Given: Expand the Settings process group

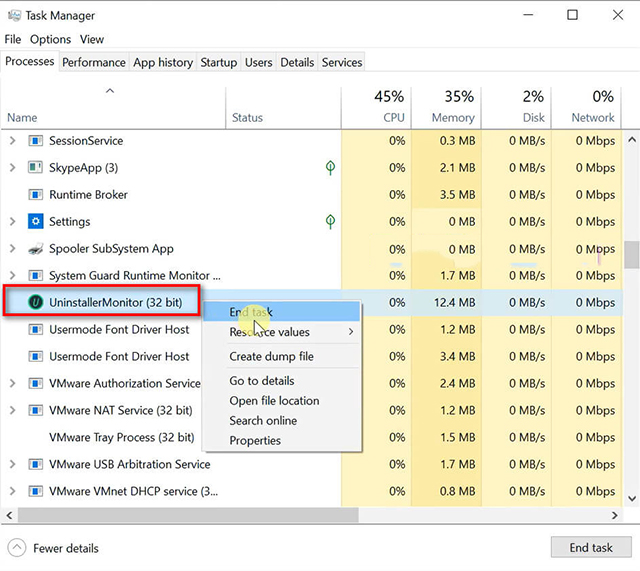Looking at the screenshot, I should coord(13,222).
